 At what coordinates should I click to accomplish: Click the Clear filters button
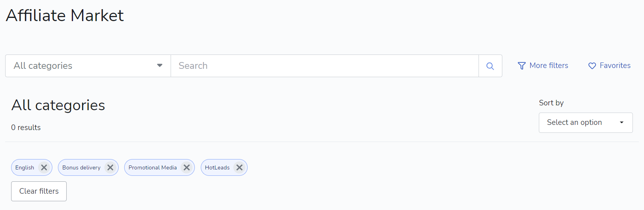[x=39, y=191]
